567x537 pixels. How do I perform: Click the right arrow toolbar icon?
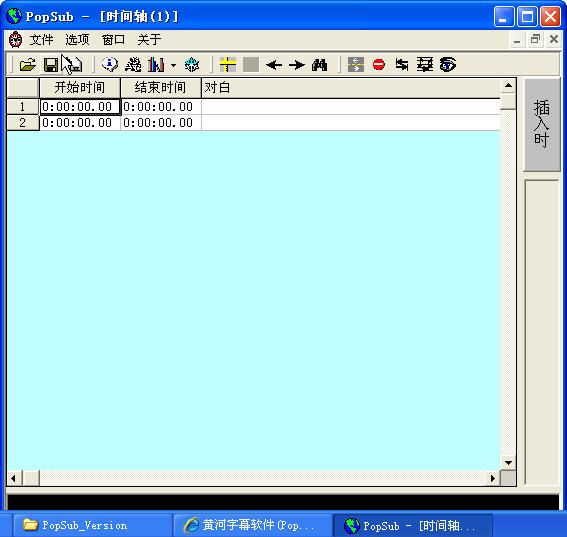[x=297, y=65]
